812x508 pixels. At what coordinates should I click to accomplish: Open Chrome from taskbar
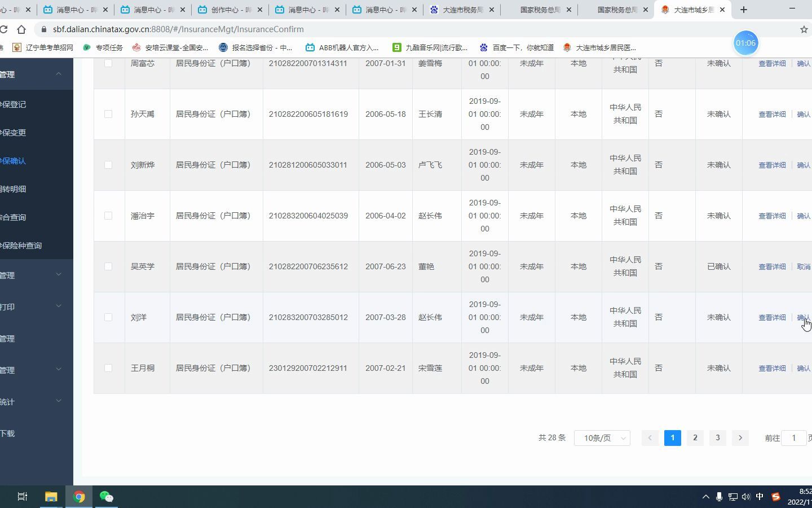79,497
